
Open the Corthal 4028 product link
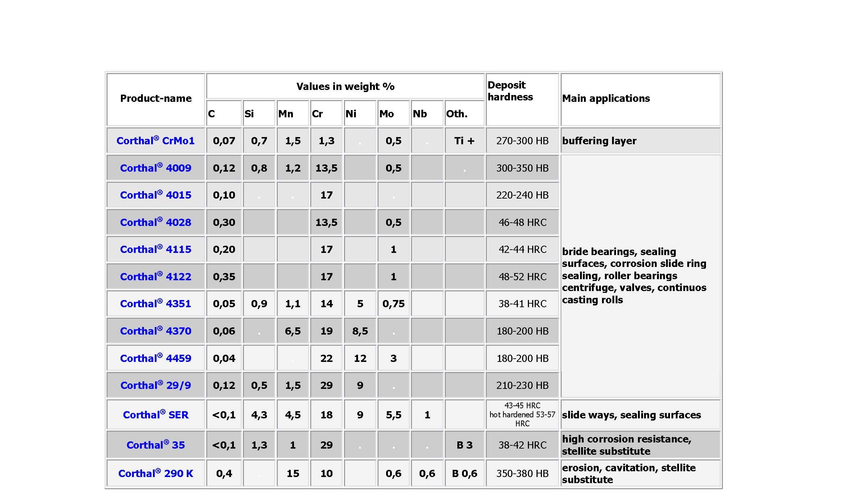pyautogui.click(x=155, y=222)
